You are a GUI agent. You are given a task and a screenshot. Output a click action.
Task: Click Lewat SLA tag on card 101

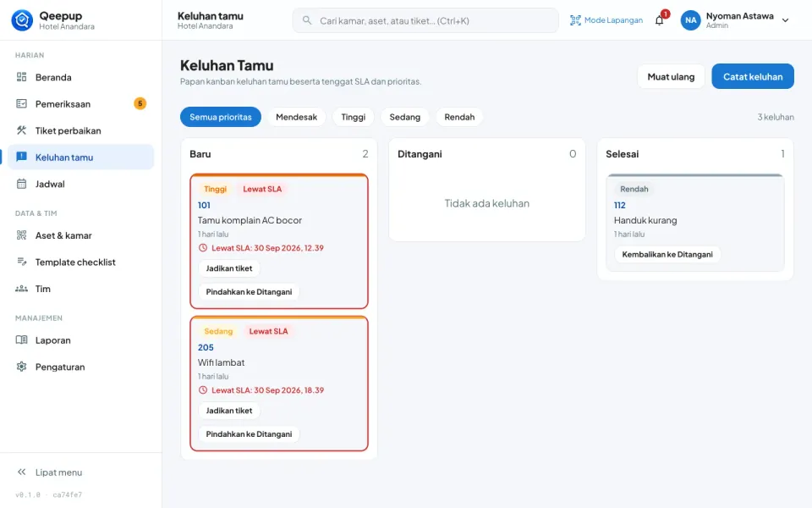(x=262, y=189)
